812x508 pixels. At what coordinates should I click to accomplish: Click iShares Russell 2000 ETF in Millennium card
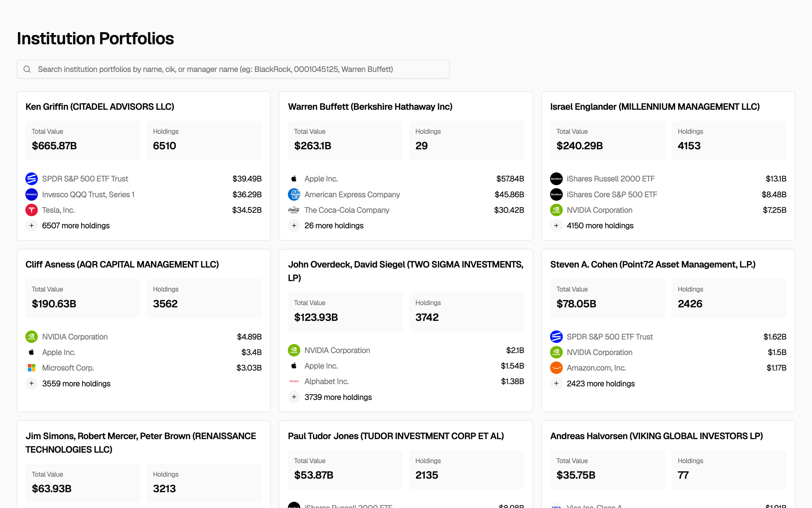(611, 179)
